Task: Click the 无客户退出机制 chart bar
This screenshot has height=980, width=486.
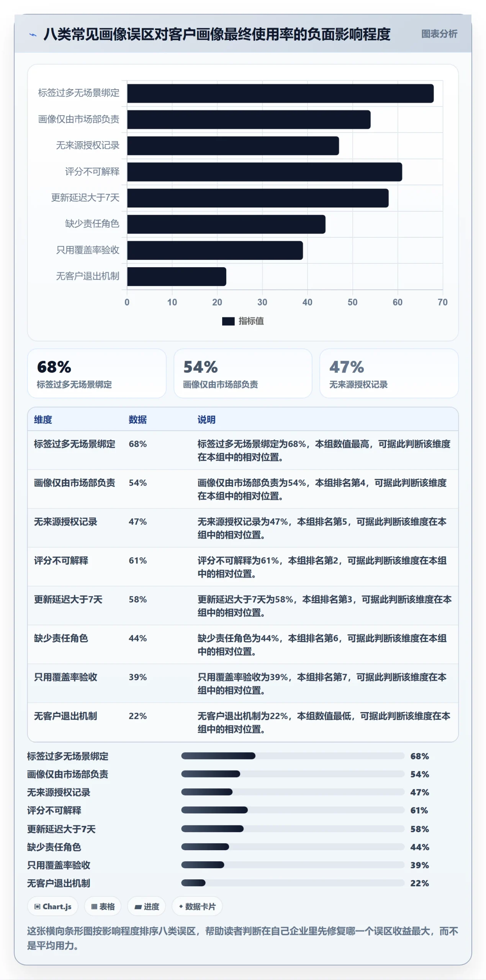Action: [x=177, y=276]
